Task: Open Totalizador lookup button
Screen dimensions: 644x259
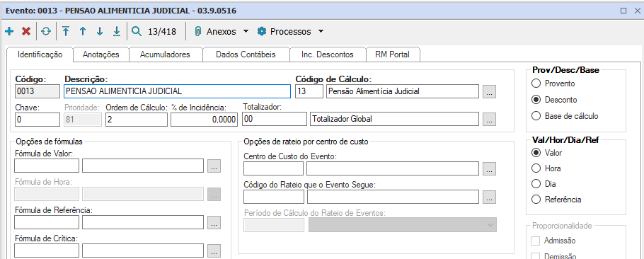Action: (489, 119)
